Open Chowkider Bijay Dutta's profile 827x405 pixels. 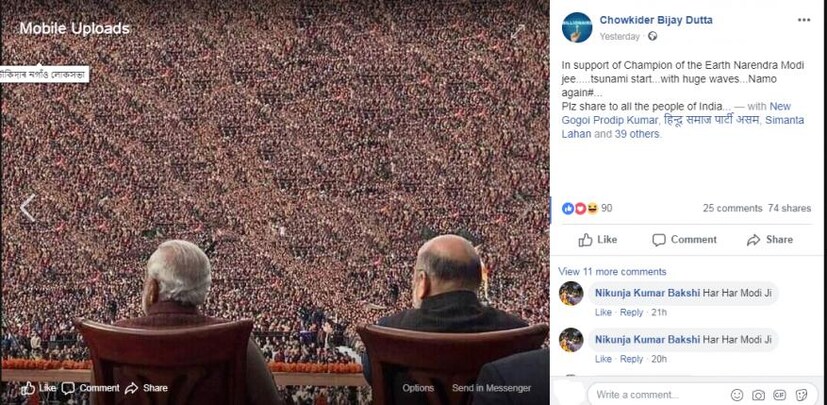(x=656, y=20)
